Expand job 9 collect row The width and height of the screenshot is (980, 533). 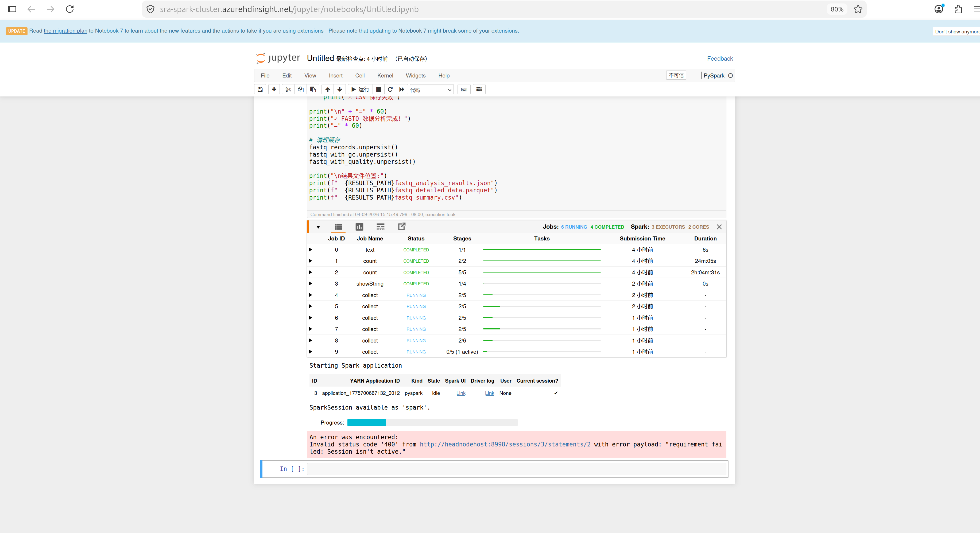click(x=311, y=352)
